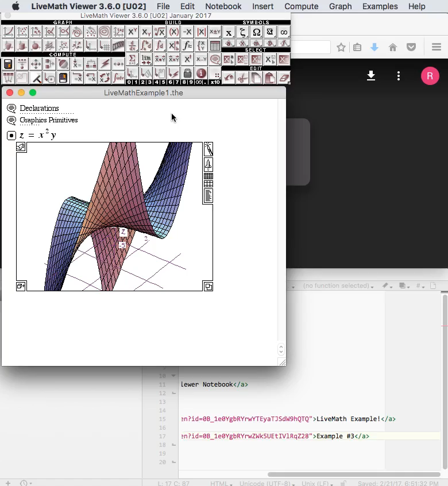Toggle the bullet marker beside z = x²y
Image resolution: width=448 pixels, height=486 pixels.
11,136
